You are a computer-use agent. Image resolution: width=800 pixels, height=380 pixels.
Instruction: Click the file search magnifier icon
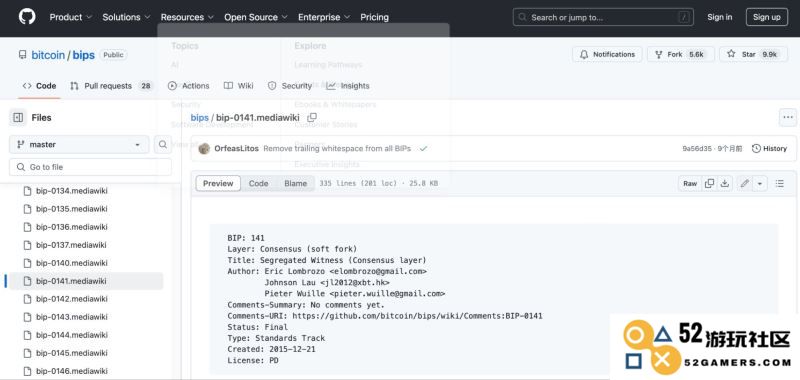click(162, 144)
